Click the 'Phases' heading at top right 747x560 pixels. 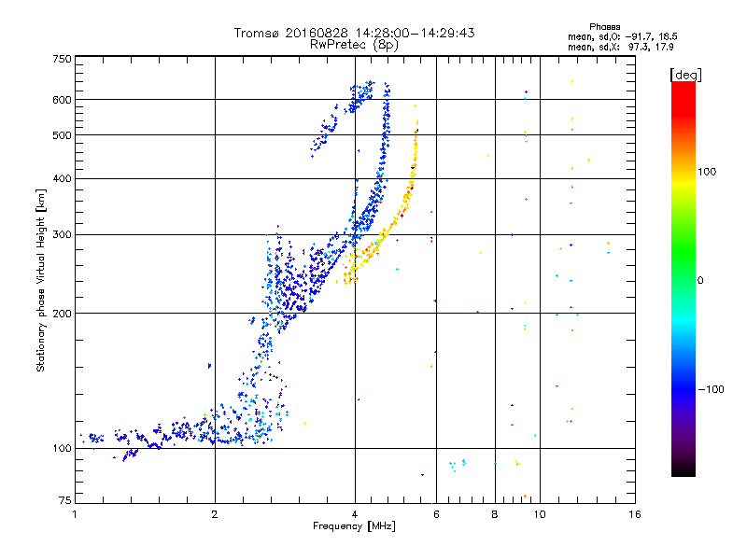(x=604, y=27)
